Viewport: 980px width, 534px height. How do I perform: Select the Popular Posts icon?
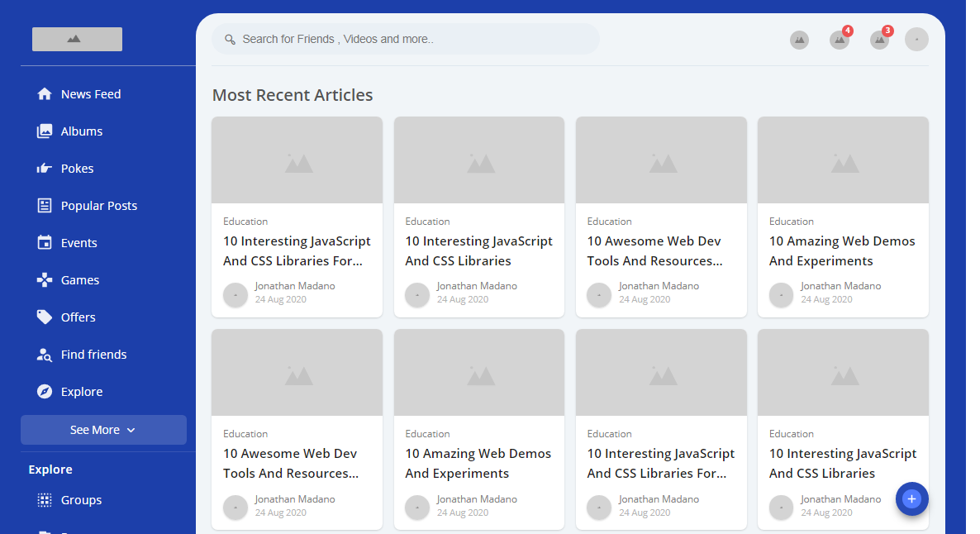45,206
